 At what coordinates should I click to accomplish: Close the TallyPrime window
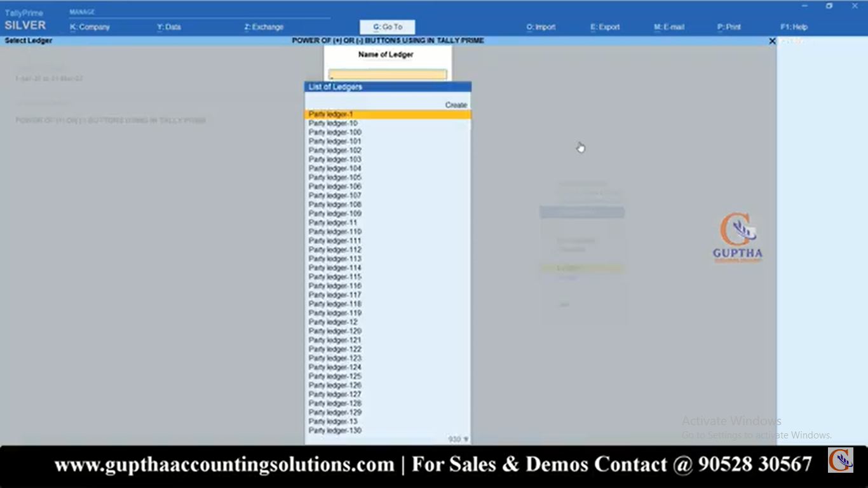854,6
